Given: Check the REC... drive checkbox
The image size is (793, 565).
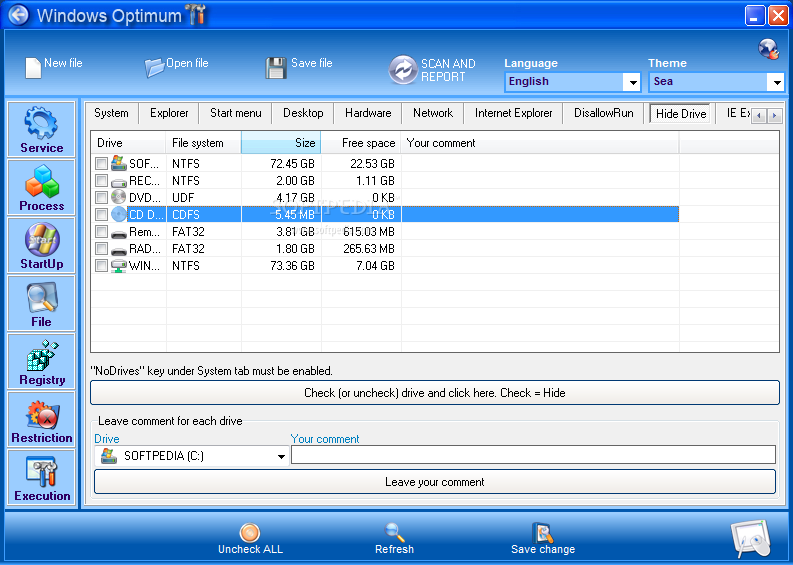Looking at the screenshot, I should point(102,181).
